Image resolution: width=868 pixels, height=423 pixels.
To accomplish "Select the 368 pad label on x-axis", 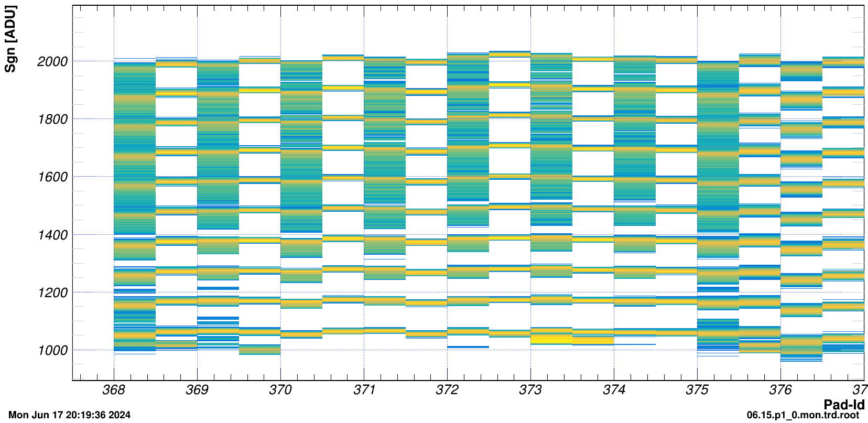I will point(114,390).
